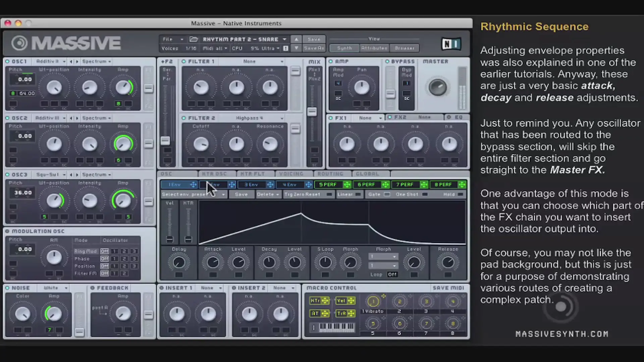Click the next preset down arrow

coord(296,48)
